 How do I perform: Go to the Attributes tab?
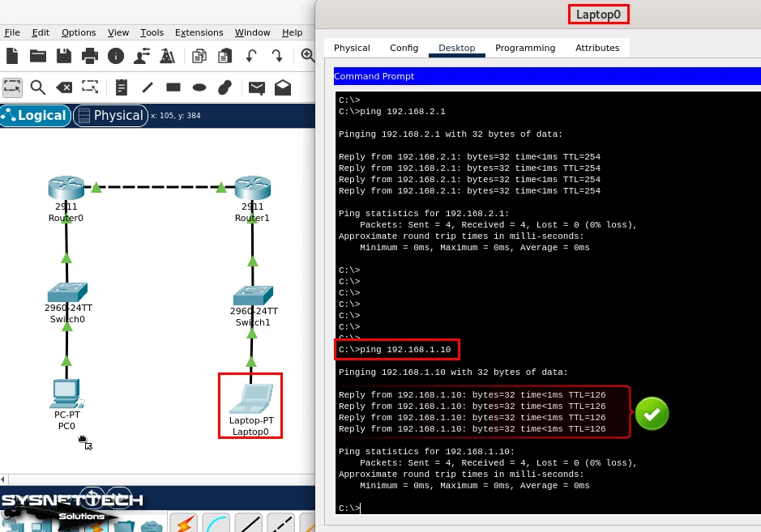click(597, 48)
